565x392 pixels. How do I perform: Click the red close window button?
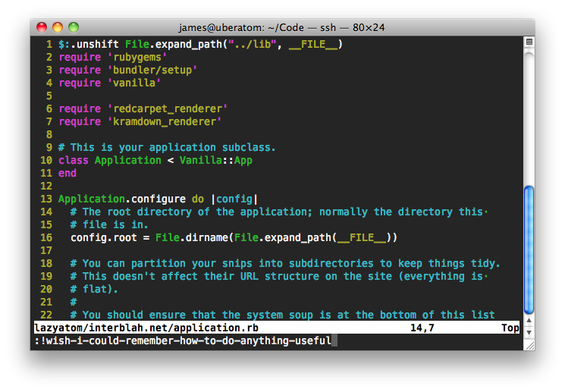(42, 27)
